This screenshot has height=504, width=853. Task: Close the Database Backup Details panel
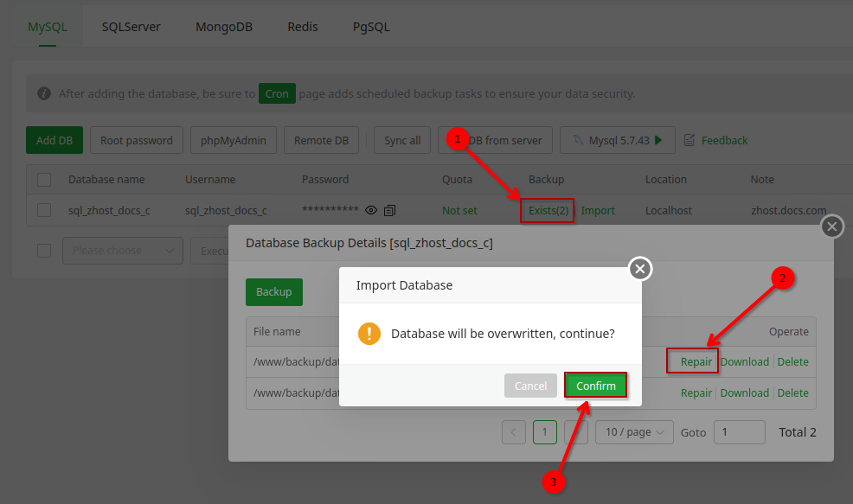831,226
